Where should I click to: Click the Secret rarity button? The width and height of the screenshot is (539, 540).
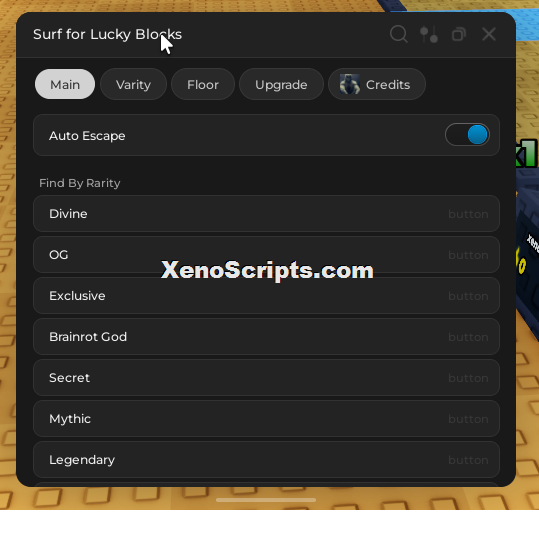[266, 377]
